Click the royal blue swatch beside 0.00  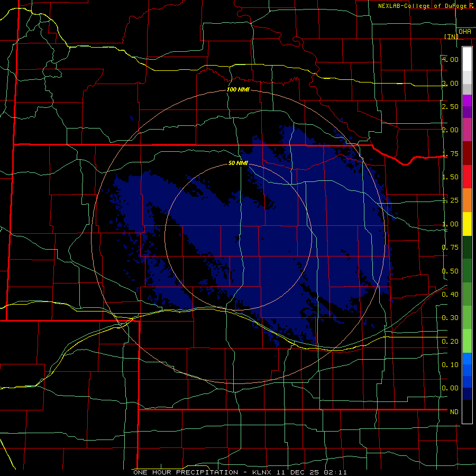tap(467, 382)
